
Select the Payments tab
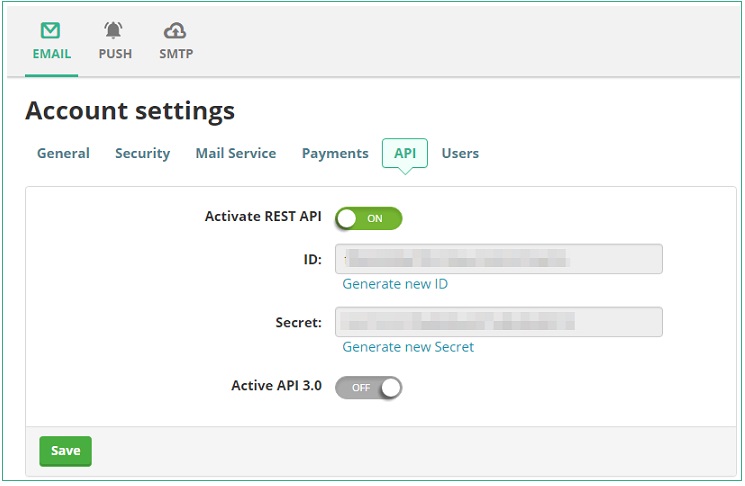(335, 153)
